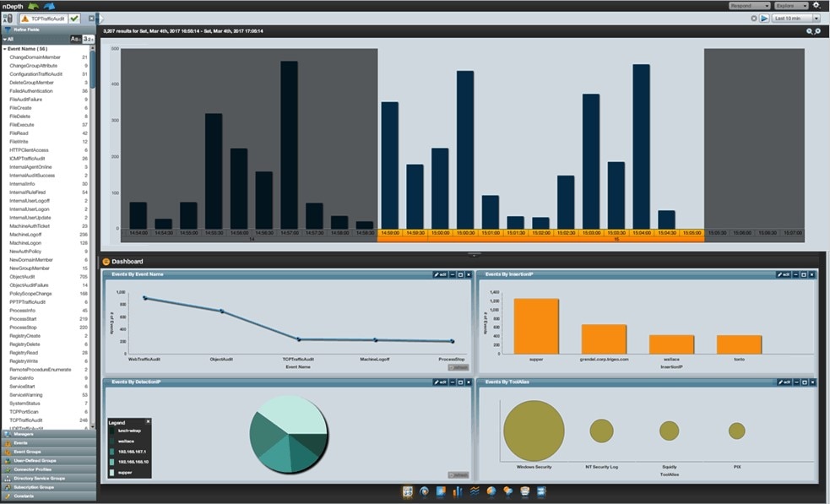Open the Last 10 min time range dropdown
Image resolution: width=830 pixels, height=504 pixels.
795,18
